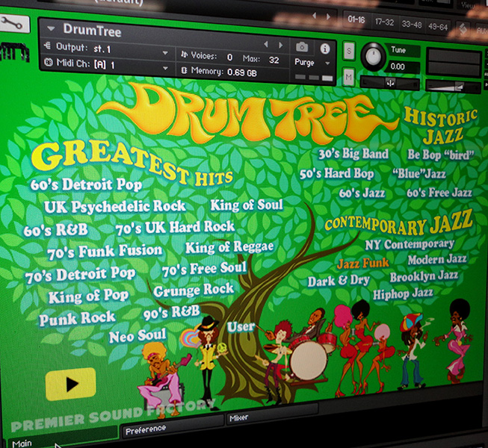The image size is (488, 448).
Task: Select the Punk Rock kit
Action: [77, 318]
